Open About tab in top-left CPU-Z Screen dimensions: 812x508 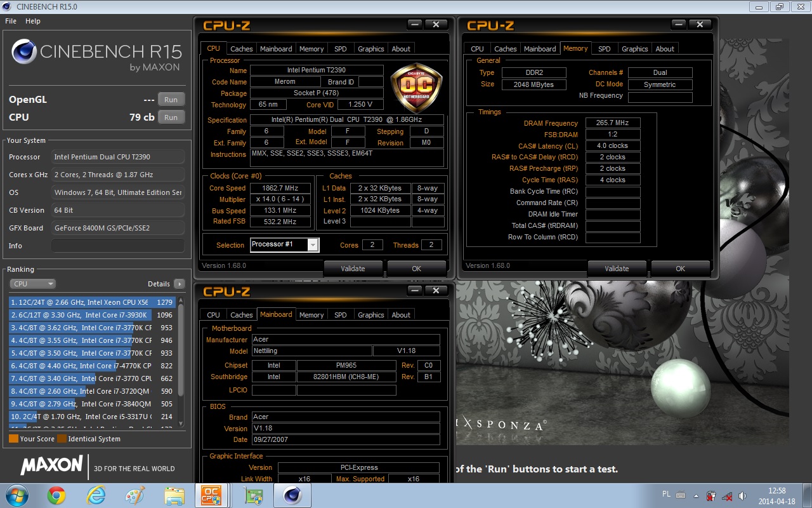click(x=401, y=49)
